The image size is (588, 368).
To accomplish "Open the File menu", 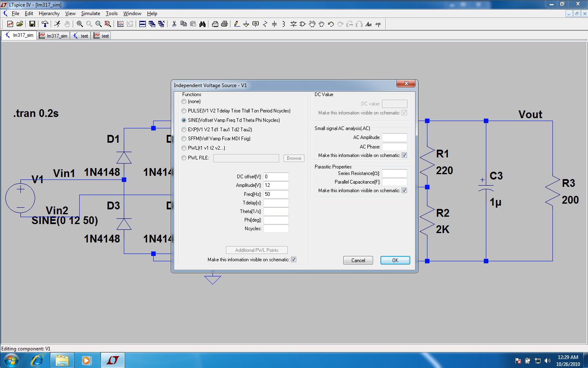I will point(16,13).
